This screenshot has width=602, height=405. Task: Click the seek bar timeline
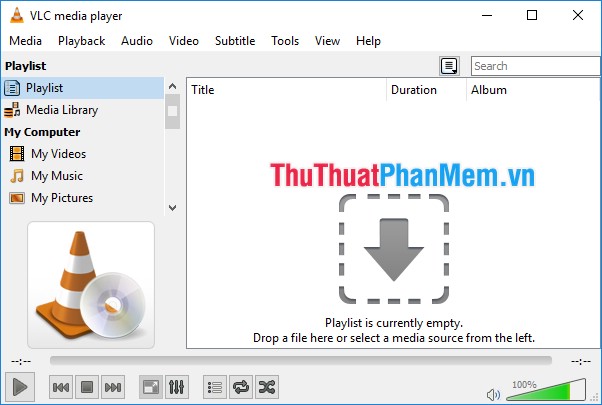tap(301, 360)
